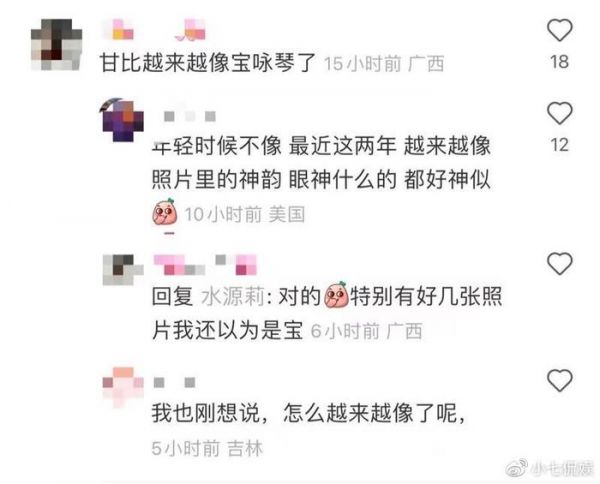Like the reply with 12 likes
The height and width of the screenshot is (484, 600).
pos(559,113)
